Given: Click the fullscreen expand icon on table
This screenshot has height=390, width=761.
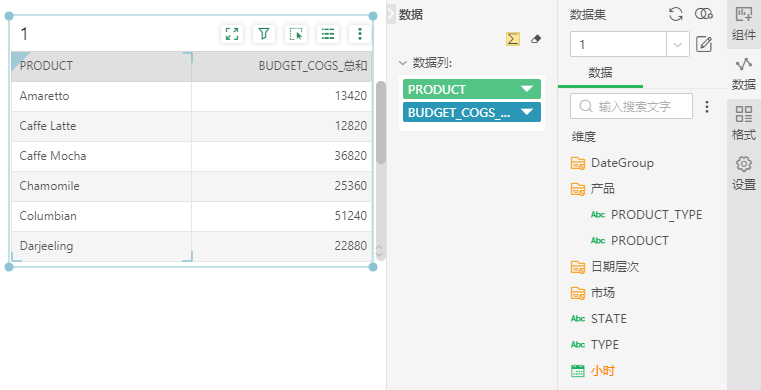Looking at the screenshot, I should (232, 34).
